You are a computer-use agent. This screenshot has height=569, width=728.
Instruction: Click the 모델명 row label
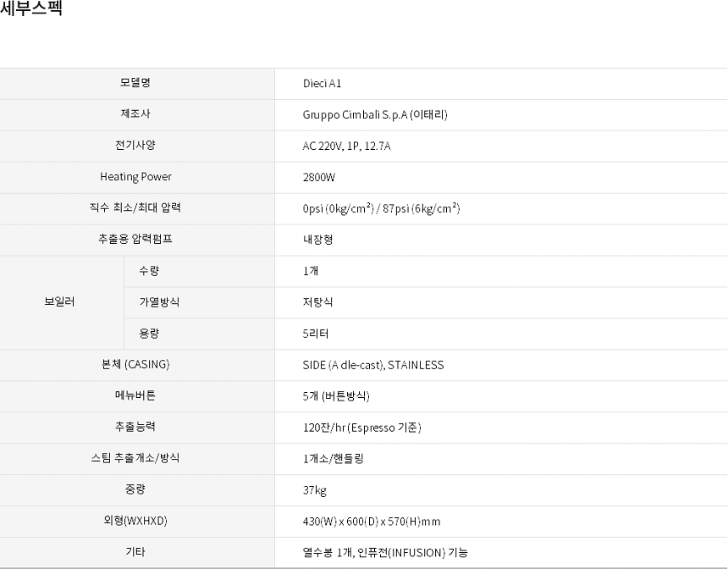pyautogui.click(x=135, y=83)
